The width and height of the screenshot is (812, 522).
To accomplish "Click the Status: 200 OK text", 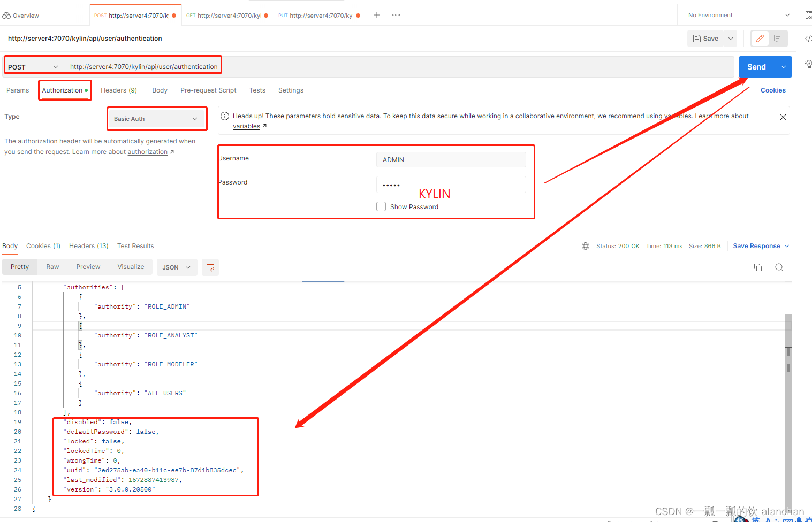I will (x=618, y=246).
